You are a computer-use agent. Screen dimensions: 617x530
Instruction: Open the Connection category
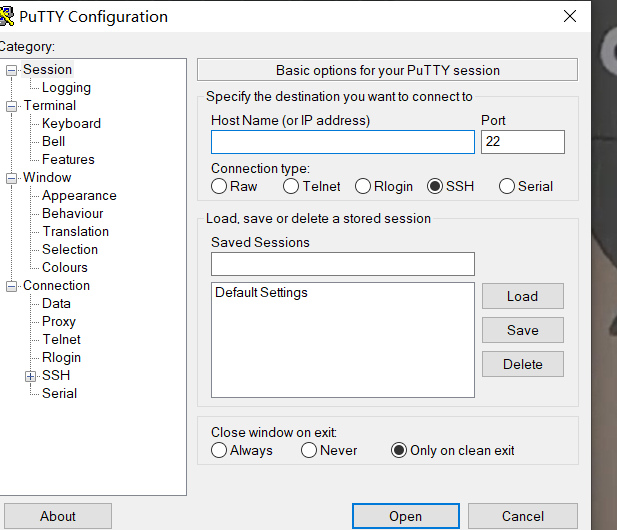(57, 285)
